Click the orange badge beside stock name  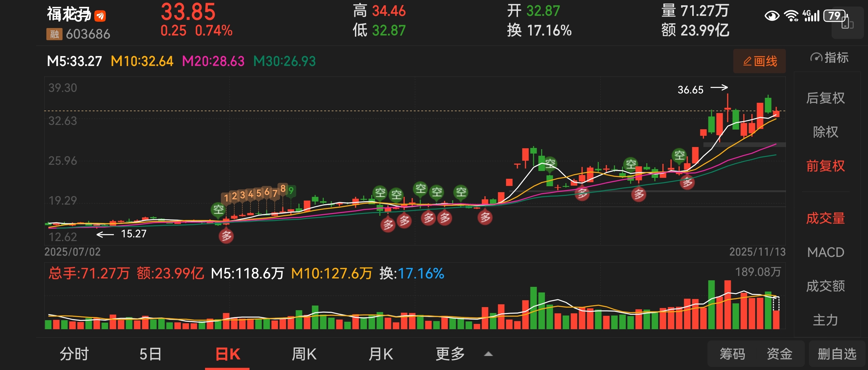[100, 16]
